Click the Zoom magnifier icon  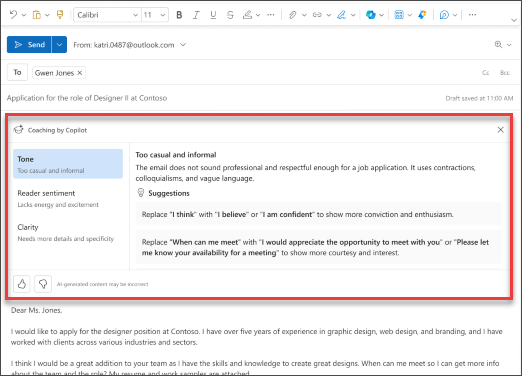[498, 44]
